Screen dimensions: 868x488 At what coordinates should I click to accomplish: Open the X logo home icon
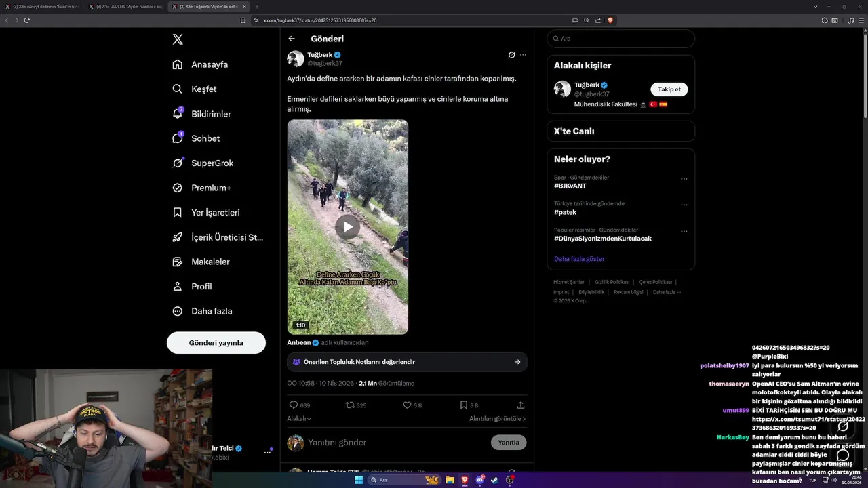[178, 39]
